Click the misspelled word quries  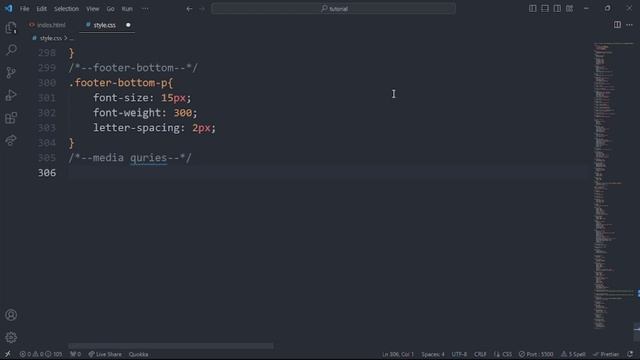(149, 158)
